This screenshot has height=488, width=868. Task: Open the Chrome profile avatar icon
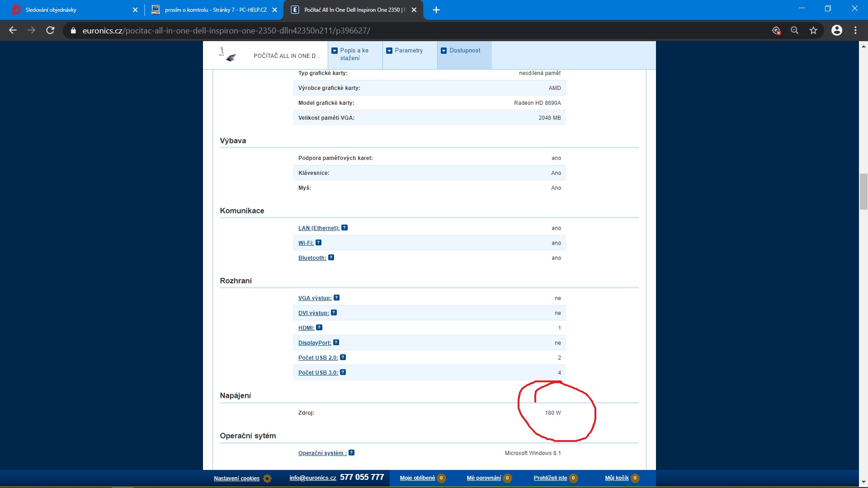[837, 30]
